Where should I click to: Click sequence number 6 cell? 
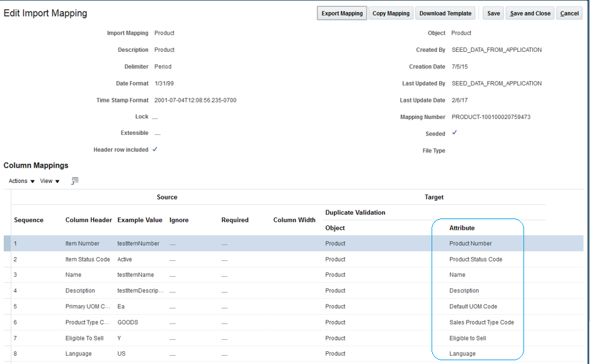15,322
